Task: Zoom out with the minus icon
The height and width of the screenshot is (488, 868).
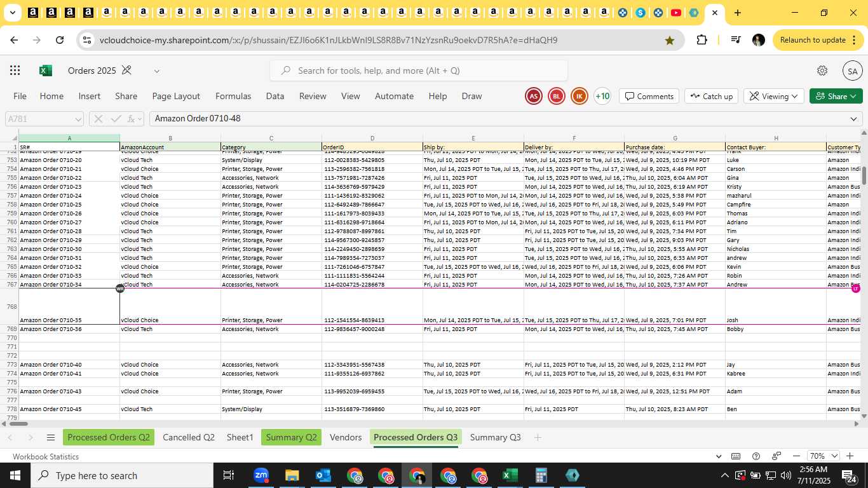Action: [796, 456]
